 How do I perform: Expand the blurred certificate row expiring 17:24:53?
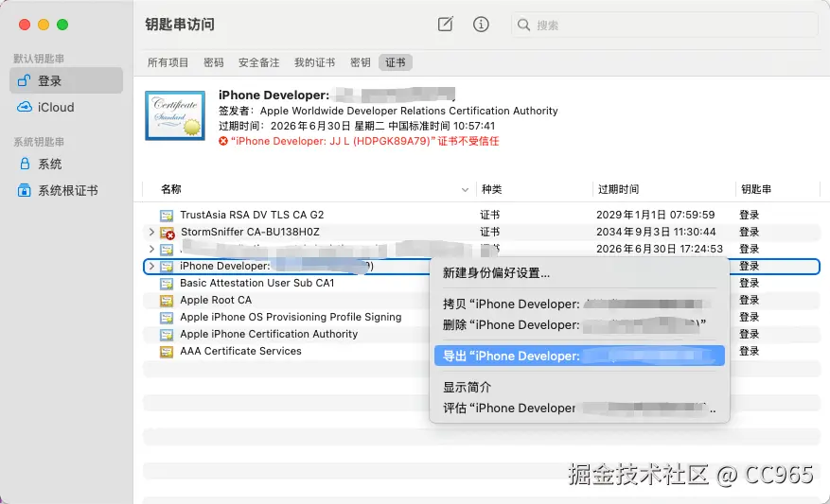[151, 249]
